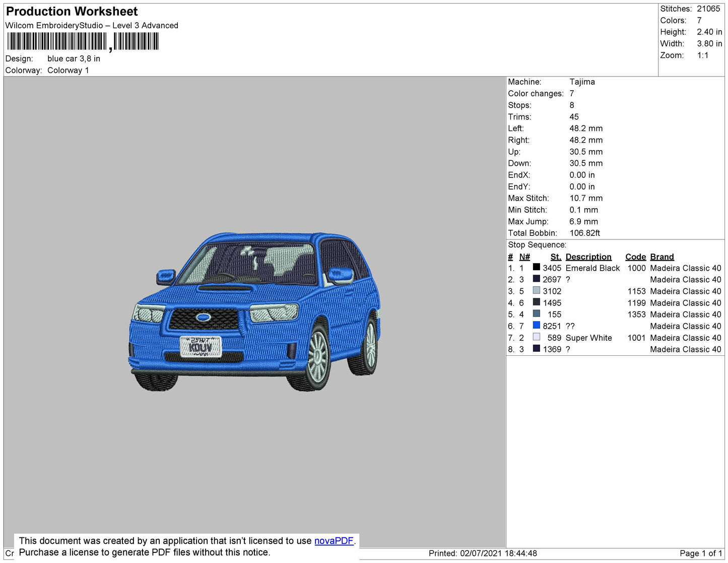Click the Max Stitch value '10.7 mm'
The image size is (728, 563).
click(x=586, y=198)
